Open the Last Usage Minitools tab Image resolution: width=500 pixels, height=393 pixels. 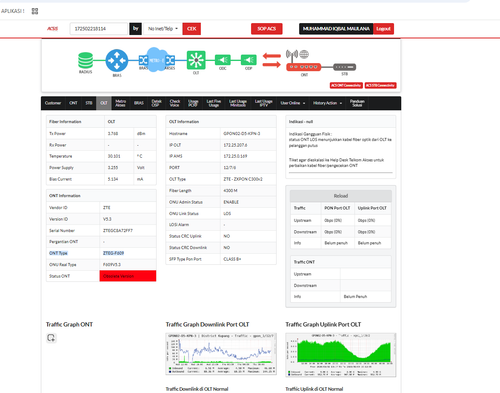pos(238,103)
